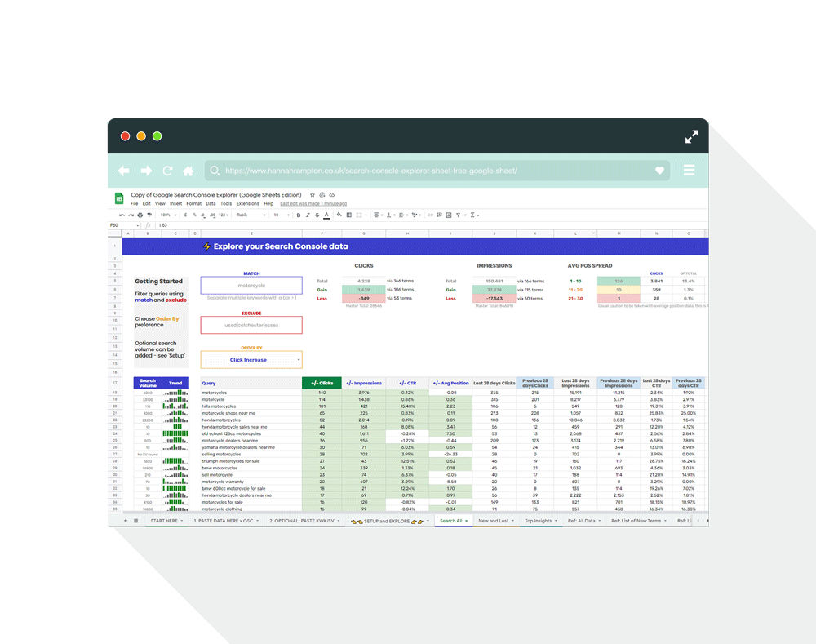Open the Data menu
Screen dimensions: 816x644
tap(211, 203)
